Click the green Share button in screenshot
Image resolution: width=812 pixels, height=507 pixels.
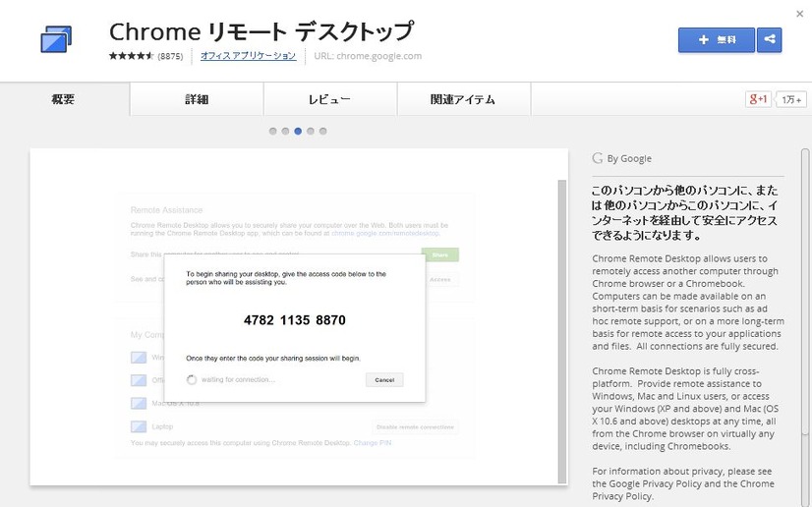[440, 255]
